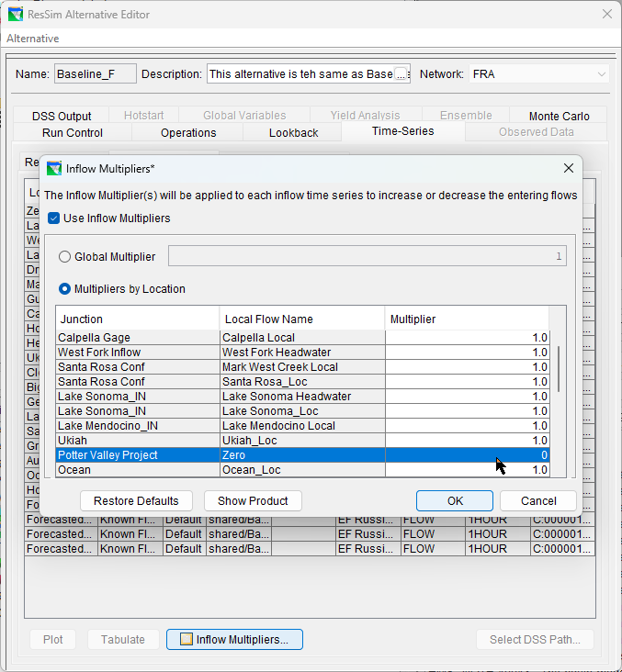Sort by Local Flow Name column header

[301, 319]
